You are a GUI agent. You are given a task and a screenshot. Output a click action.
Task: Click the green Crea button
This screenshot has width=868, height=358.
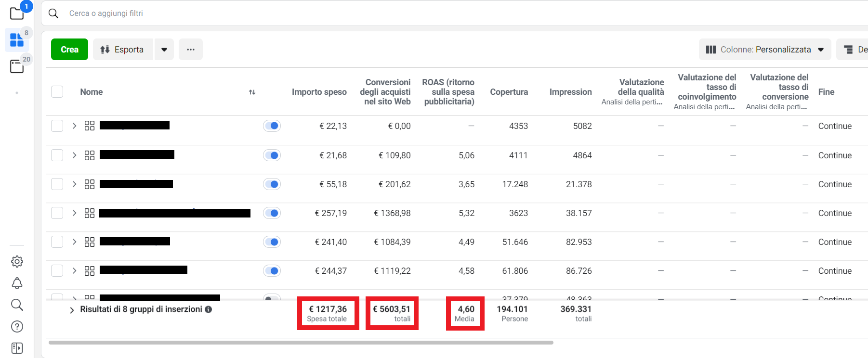point(69,50)
